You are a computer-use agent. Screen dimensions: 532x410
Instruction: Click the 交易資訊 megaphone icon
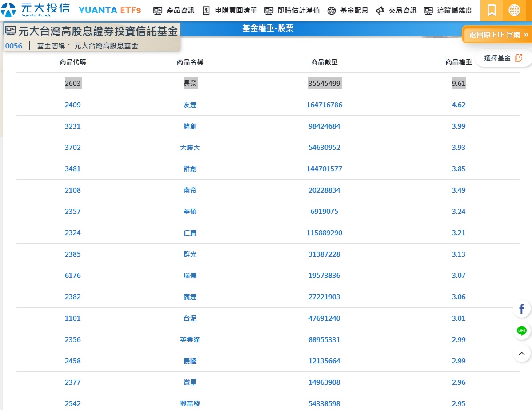380,11
